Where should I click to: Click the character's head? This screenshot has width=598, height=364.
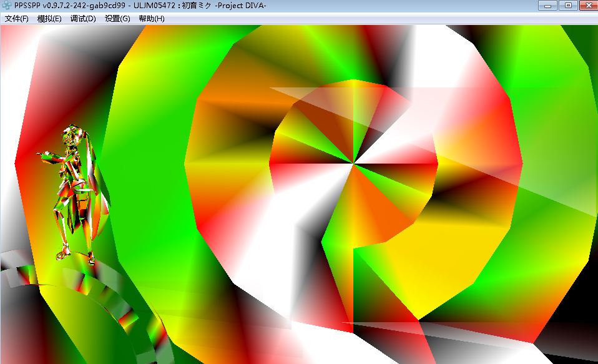click(x=71, y=136)
